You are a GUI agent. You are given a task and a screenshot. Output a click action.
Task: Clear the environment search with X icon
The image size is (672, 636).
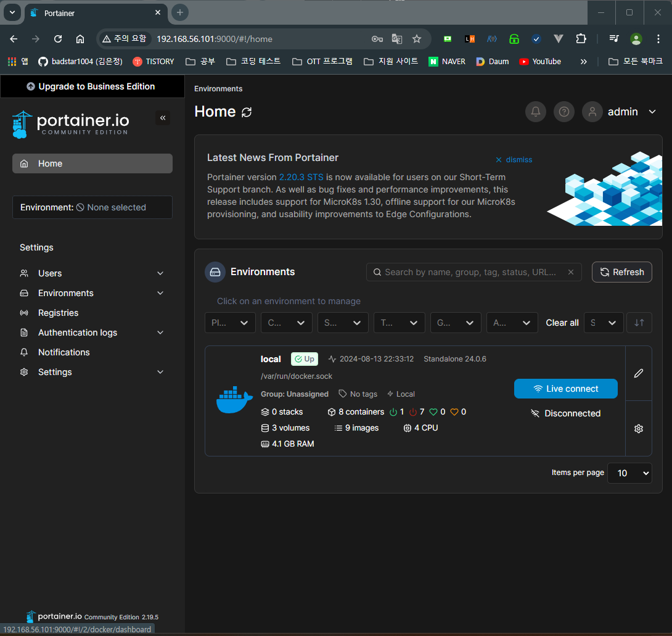570,272
